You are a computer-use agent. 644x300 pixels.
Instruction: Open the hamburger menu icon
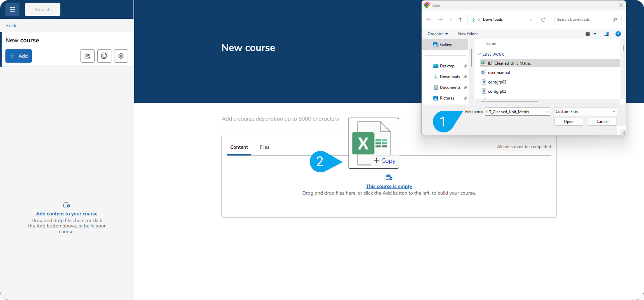coord(12,9)
